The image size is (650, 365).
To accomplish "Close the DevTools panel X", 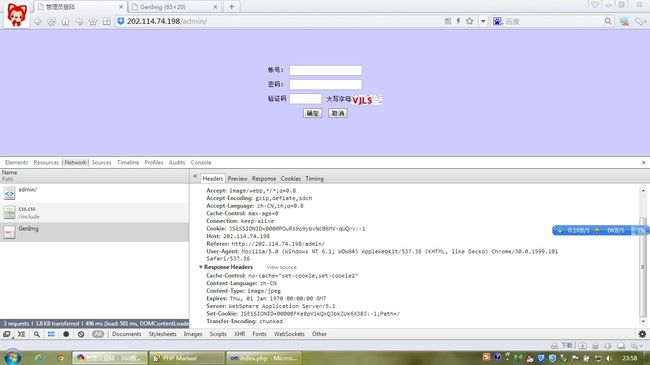I will pos(643,163).
